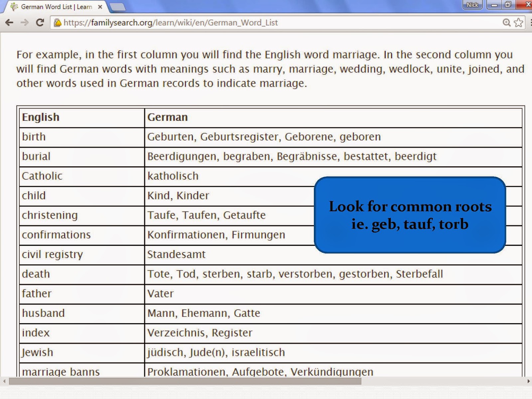
Task: Click the 'index' cell
Action: tap(82, 333)
